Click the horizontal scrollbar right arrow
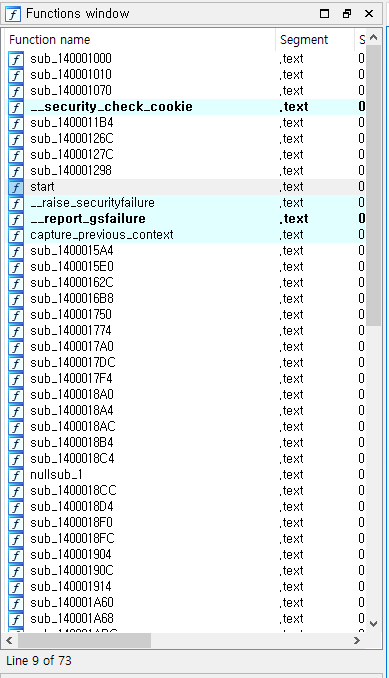The image size is (389, 678). tap(357, 640)
